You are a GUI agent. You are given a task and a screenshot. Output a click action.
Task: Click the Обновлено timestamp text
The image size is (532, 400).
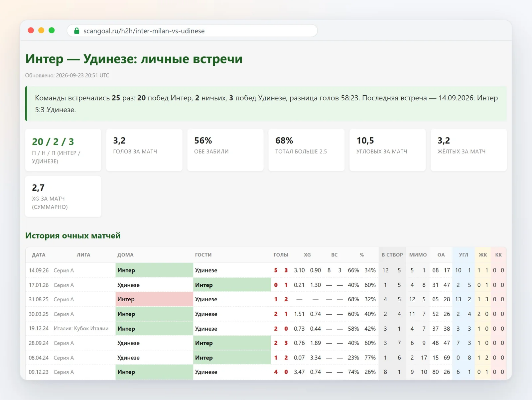(x=67, y=75)
